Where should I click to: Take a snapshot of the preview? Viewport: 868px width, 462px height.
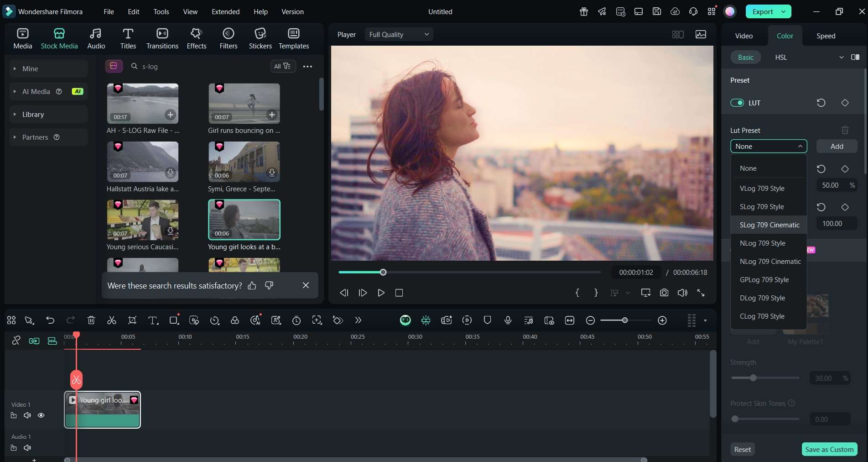pyautogui.click(x=664, y=293)
